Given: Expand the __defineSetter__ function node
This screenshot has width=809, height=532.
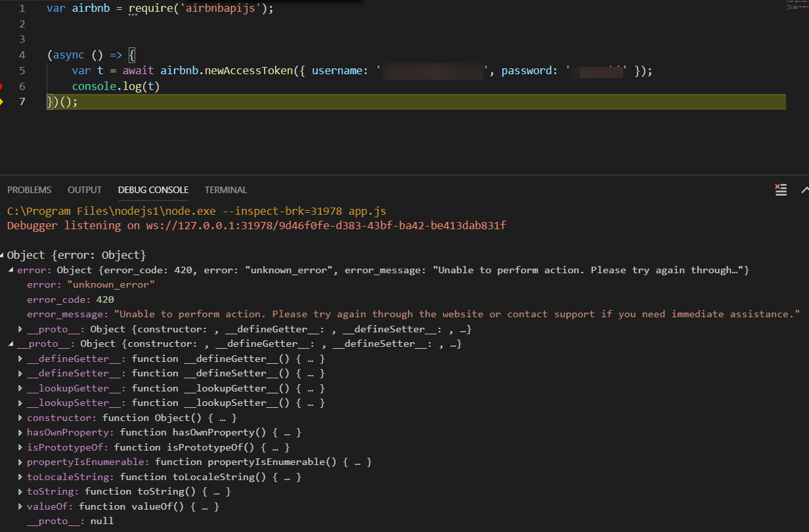Looking at the screenshot, I should point(20,374).
